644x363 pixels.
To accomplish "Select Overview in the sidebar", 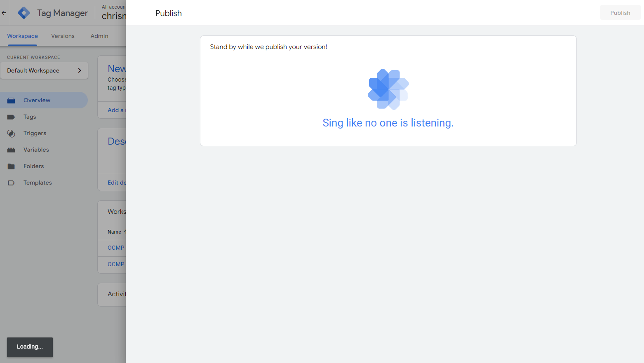I will pyautogui.click(x=44, y=100).
